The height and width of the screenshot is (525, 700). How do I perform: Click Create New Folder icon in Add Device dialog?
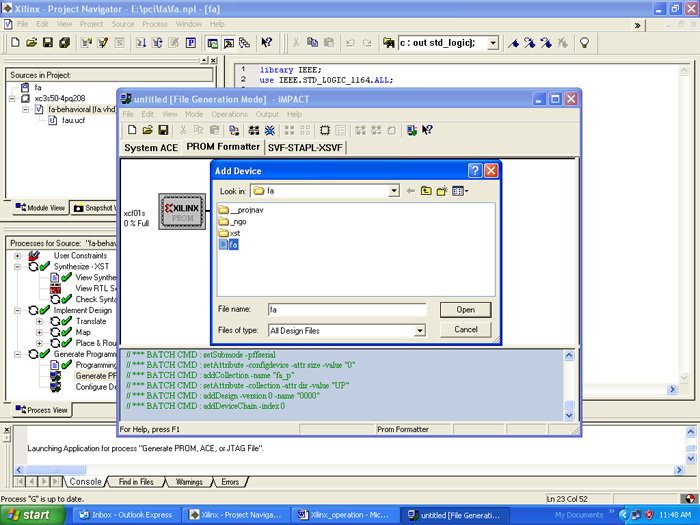(x=442, y=191)
